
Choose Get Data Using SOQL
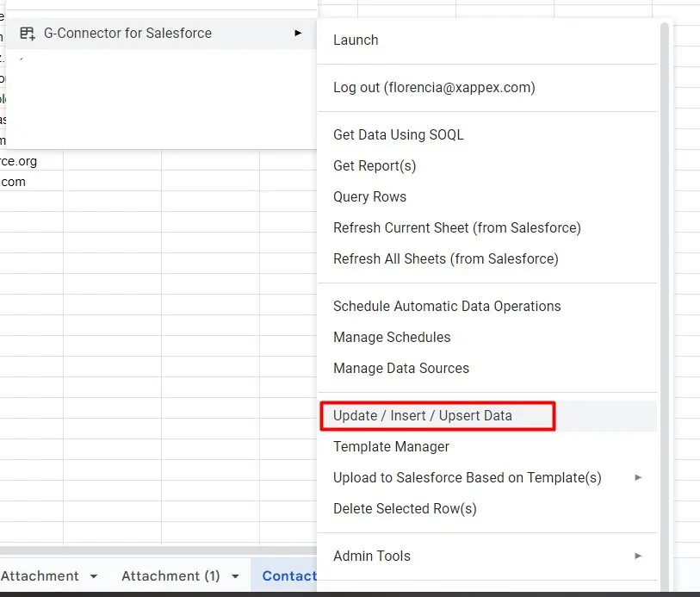[x=487, y=135]
